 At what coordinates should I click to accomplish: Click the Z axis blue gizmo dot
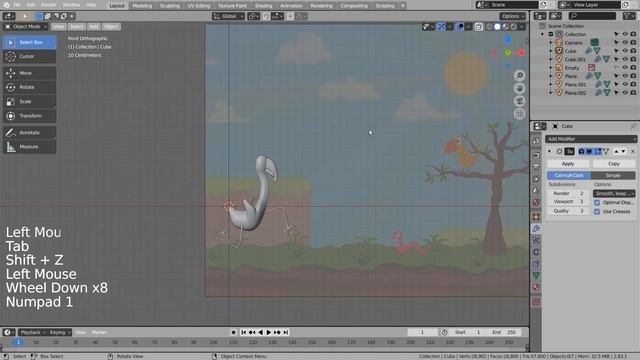pos(508,39)
